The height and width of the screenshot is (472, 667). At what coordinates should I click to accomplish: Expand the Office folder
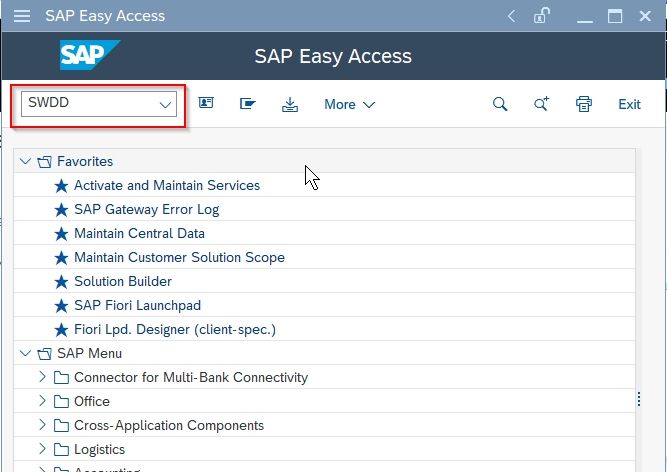[x=42, y=401]
